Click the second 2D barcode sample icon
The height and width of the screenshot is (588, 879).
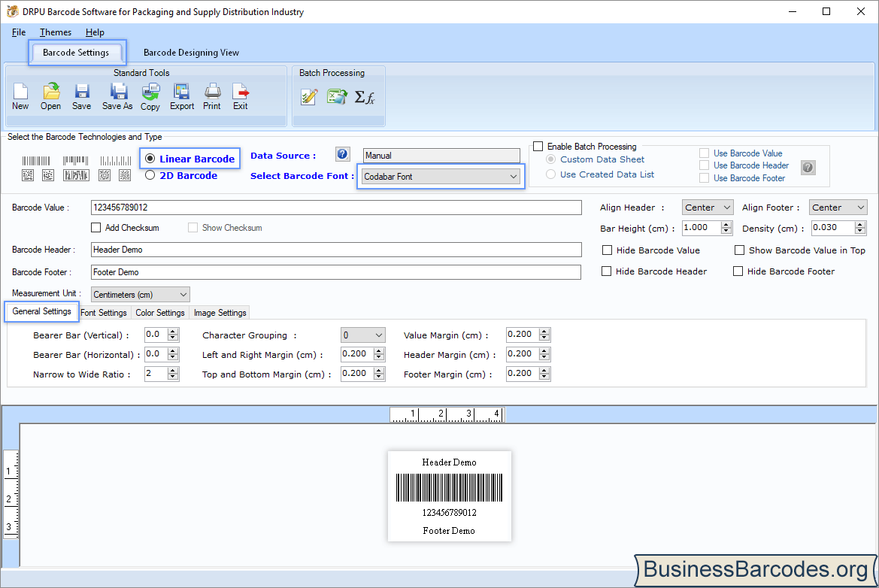pyautogui.click(x=48, y=175)
